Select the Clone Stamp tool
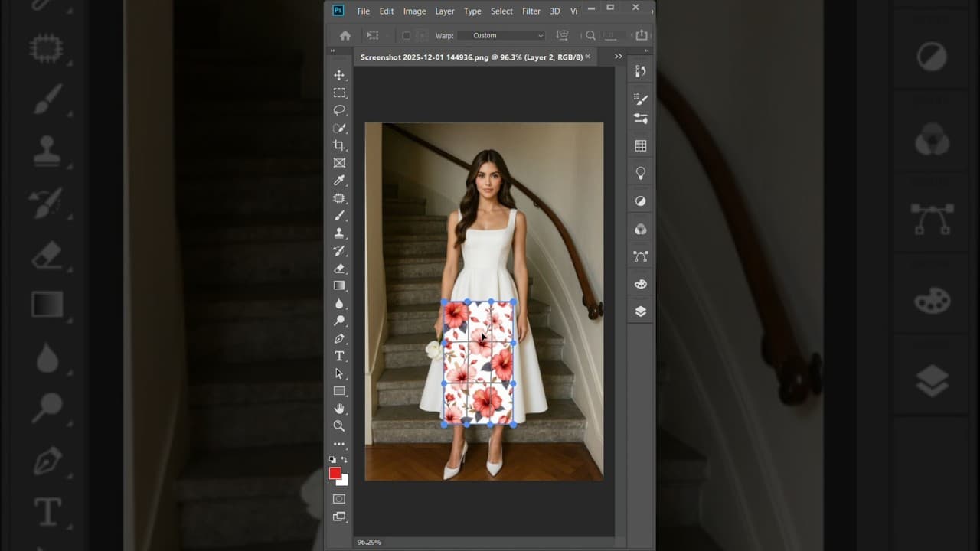The image size is (980, 551). [339, 233]
